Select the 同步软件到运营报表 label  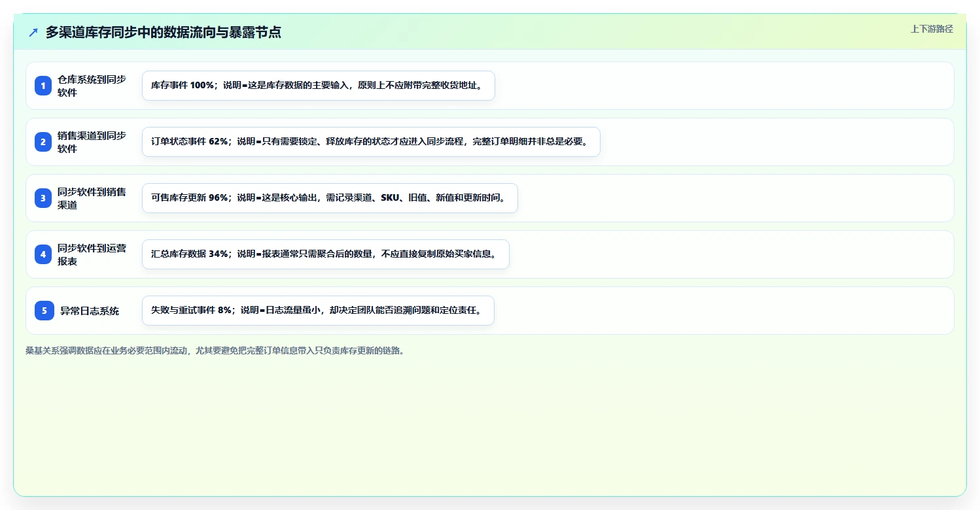tap(92, 254)
